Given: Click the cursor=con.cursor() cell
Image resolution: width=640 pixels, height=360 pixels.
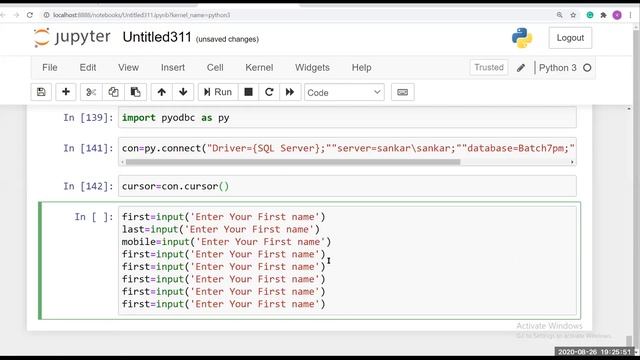Looking at the screenshot, I should click(347, 186).
